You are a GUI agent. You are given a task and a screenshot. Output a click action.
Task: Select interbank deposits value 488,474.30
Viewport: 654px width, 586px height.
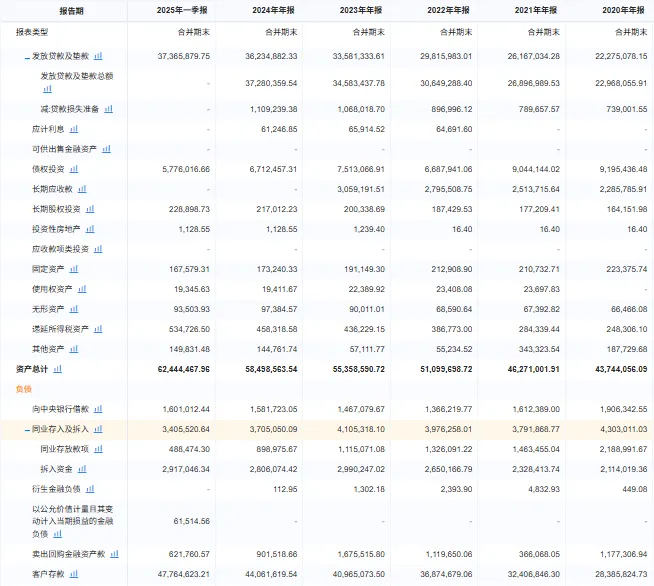tap(189, 450)
